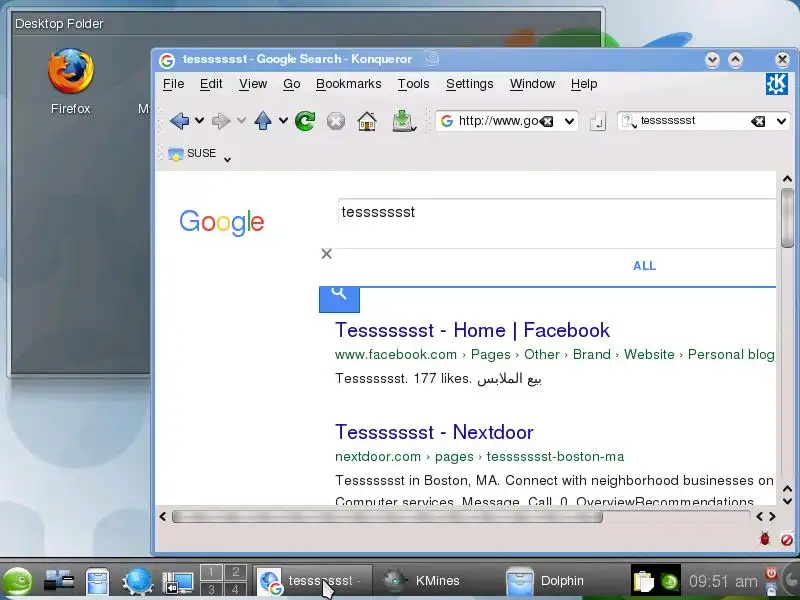Click the grey Stop loading icon
Image resolution: width=800 pixels, height=600 pixels.
[x=336, y=121]
